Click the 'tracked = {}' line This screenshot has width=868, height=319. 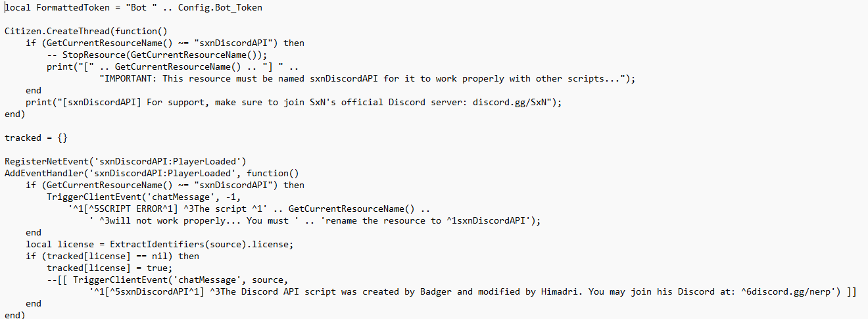[x=36, y=137]
